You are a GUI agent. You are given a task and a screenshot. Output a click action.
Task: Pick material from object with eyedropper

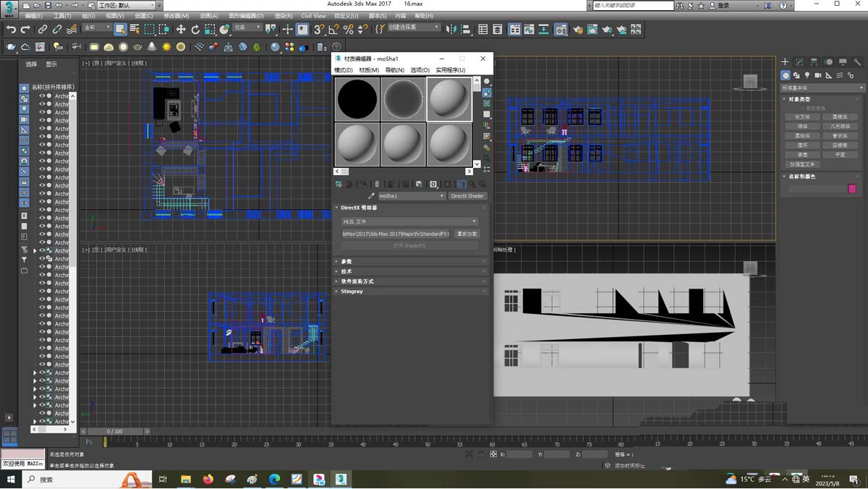[x=372, y=196]
